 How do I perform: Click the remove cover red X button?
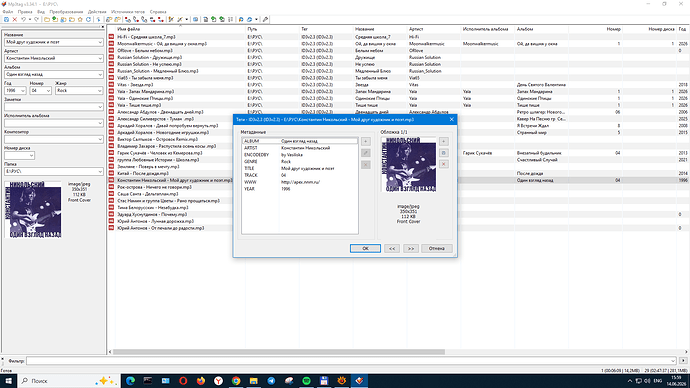(444, 164)
